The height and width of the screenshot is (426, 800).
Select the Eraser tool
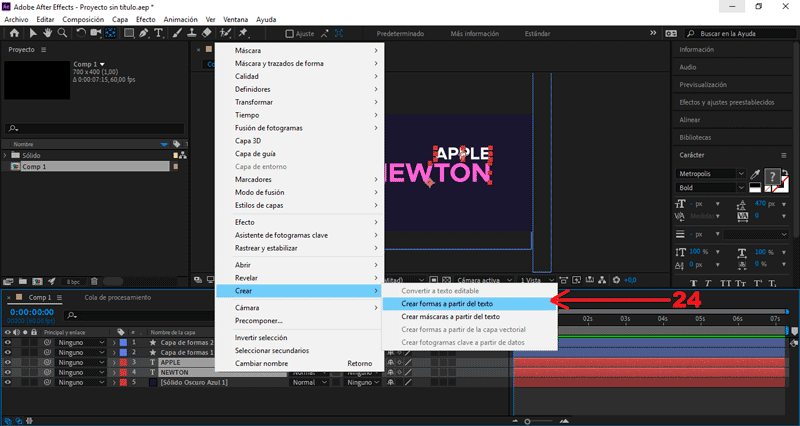pos(206,33)
